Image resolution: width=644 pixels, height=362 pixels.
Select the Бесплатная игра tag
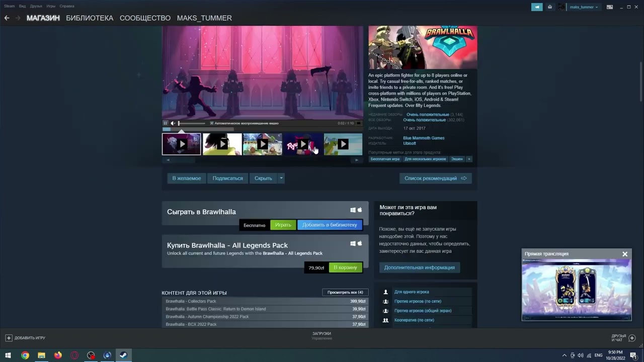[x=385, y=159]
